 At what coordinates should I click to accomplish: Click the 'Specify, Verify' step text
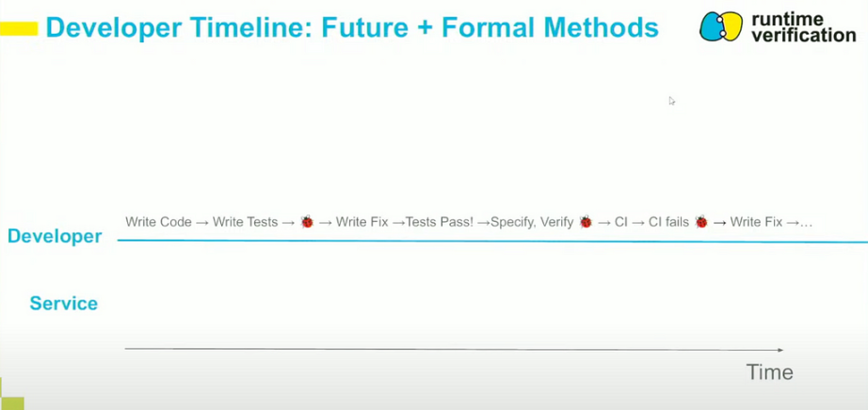point(532,223)
